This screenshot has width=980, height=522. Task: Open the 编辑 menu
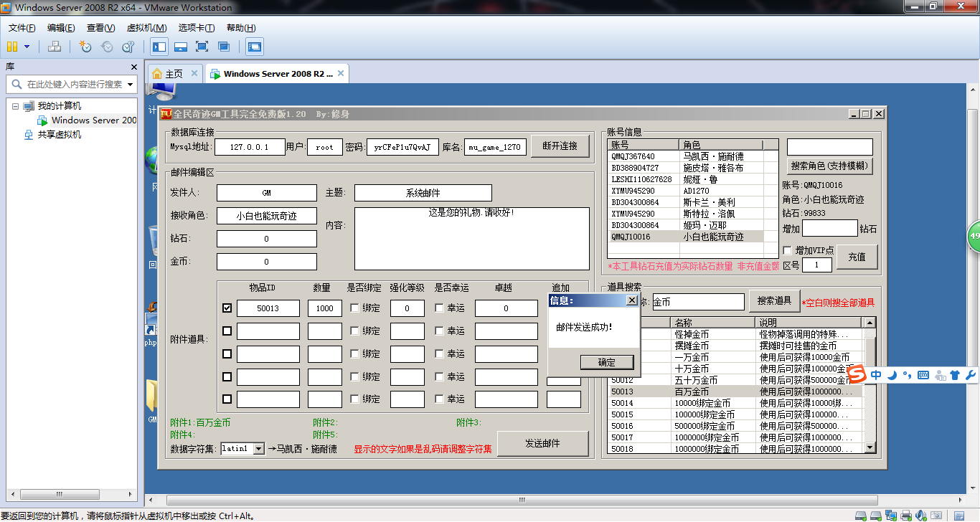coord(61,28)
